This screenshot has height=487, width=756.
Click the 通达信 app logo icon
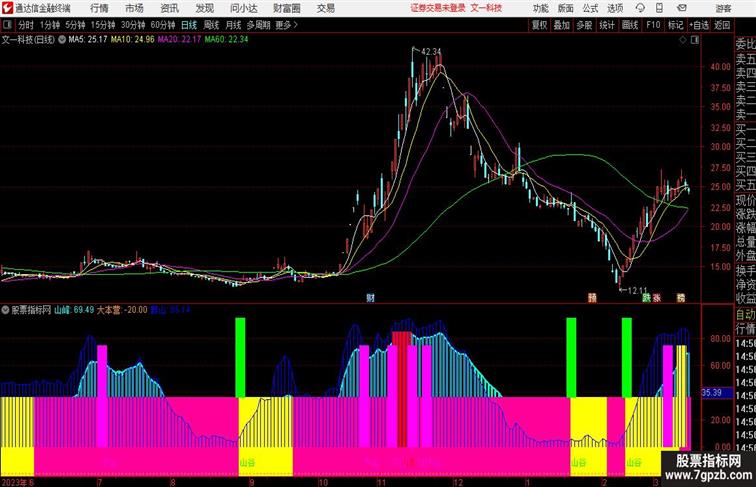[7, 8]
